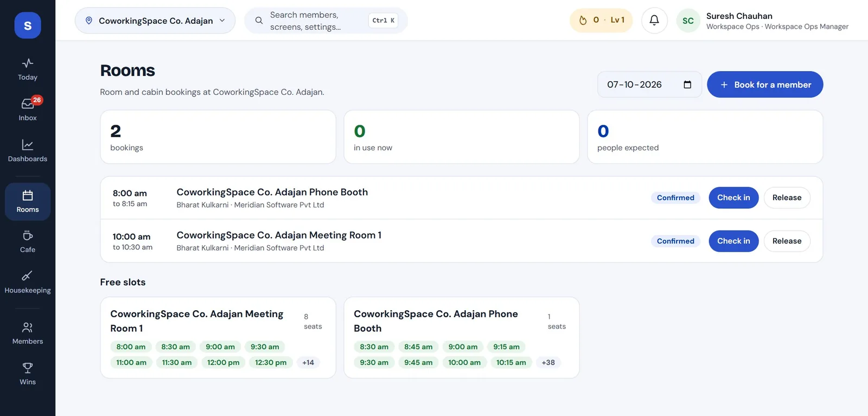Click the SC user avatar

coord(688,21)
